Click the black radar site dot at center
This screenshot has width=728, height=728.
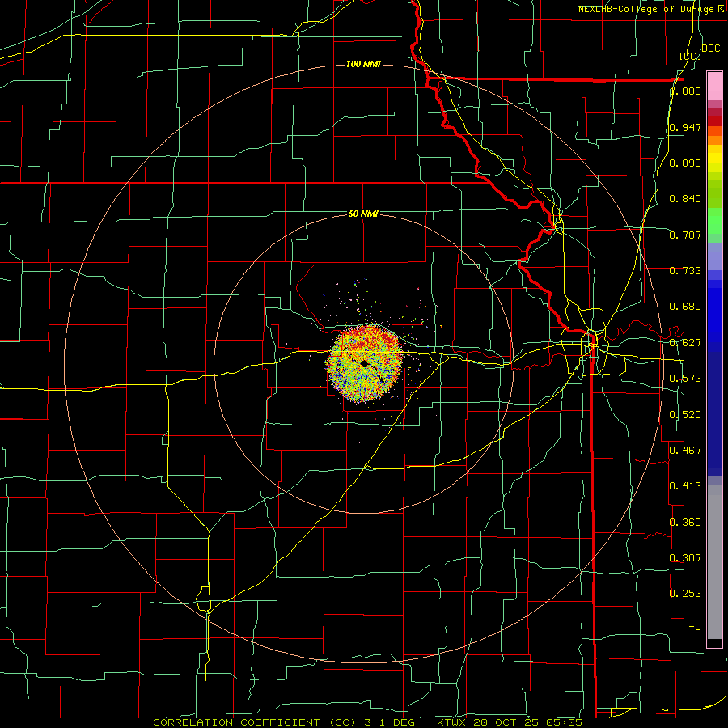(x=364, y=363)
